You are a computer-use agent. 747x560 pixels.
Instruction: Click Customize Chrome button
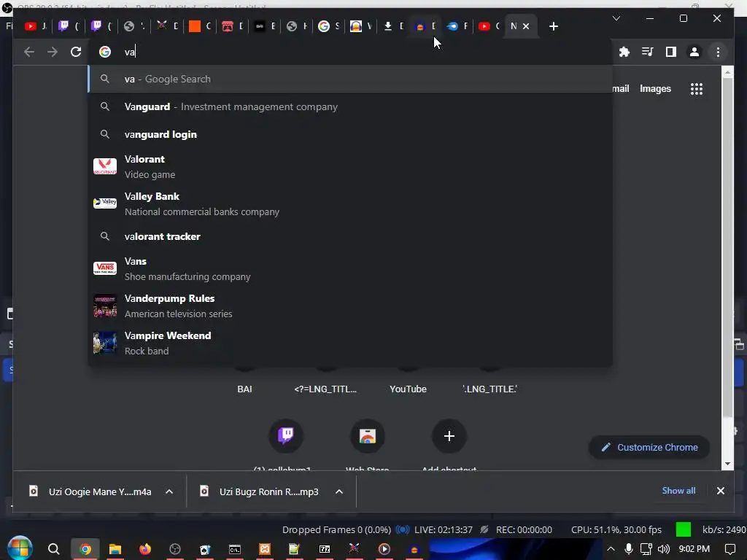[x=649, y=447]
